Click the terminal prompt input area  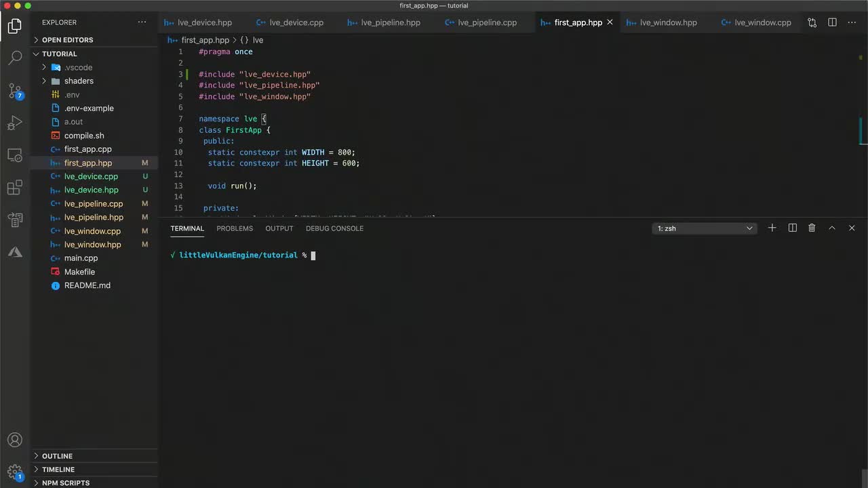pos(313,256)
